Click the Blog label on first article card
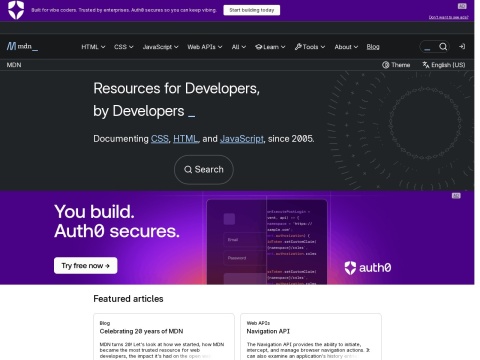The height and width of the screenshot is (360, 480). coord(105,323)
